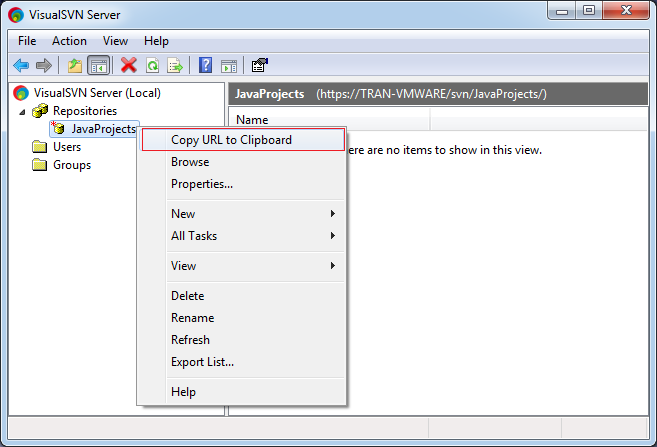Choose Copy URL to Clipboard

point(243,140)
